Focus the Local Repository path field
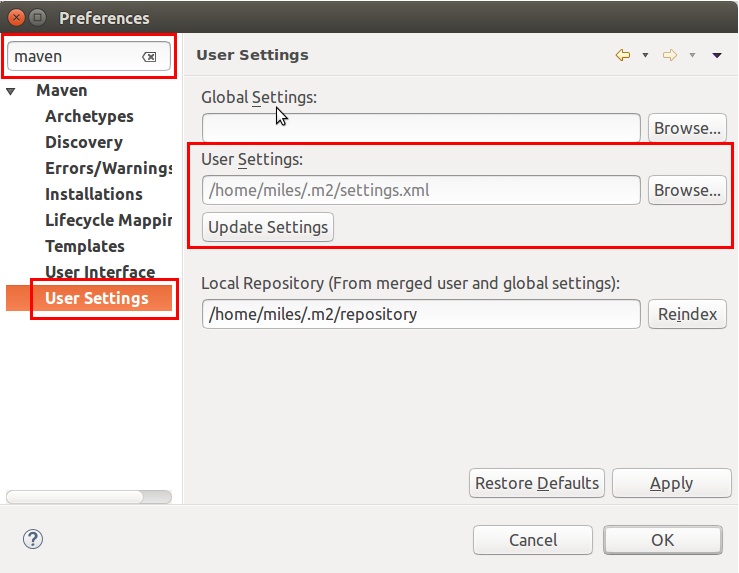The width and height of the screenshot is (739, 573). (421, 314)
